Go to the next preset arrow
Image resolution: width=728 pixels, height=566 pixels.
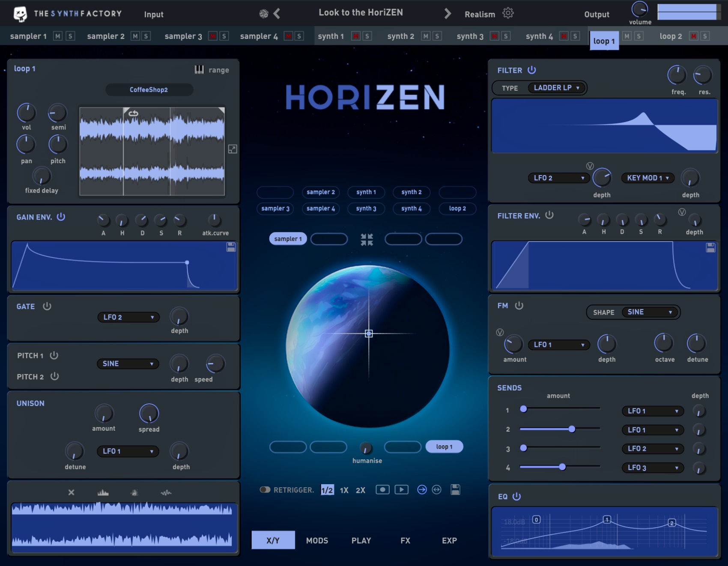coord(448,14)
